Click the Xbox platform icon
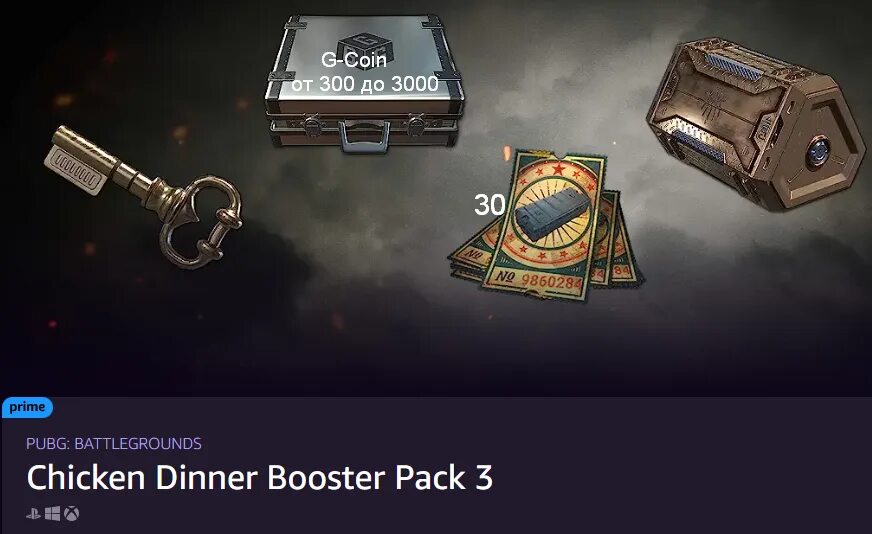This screenshot has width=872, height=534. coord(71,513)
